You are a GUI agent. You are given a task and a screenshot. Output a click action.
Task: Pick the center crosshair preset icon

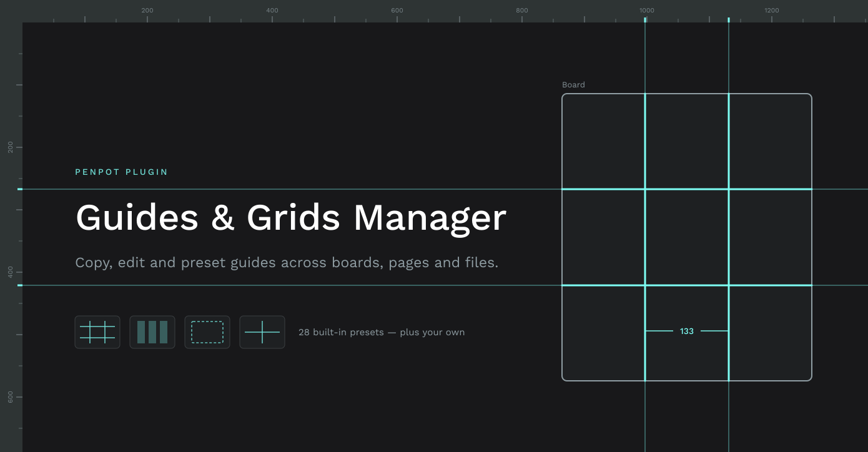point(262,332)
